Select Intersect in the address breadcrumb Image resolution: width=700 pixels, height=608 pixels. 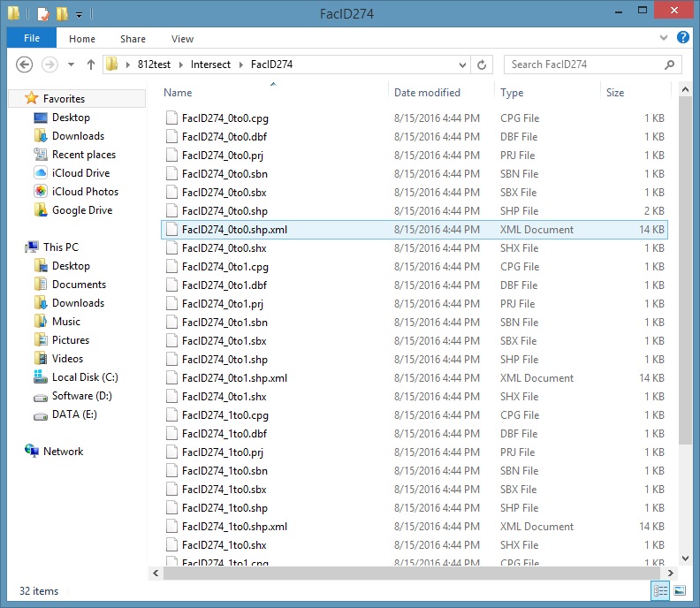[210, 65]
